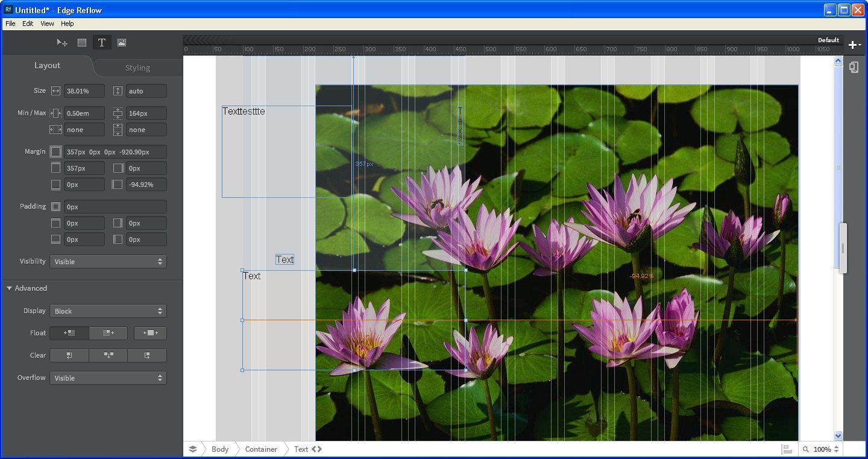868x459 pixels.
Task: Click the min-width icon next to 0.50em
Action: tap(56, 113)
